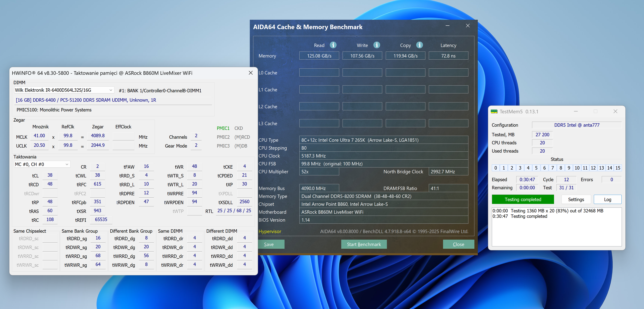Click the AIDA64 Close button
The height and width of the screenshot is (309, 644).
point(458,244)
